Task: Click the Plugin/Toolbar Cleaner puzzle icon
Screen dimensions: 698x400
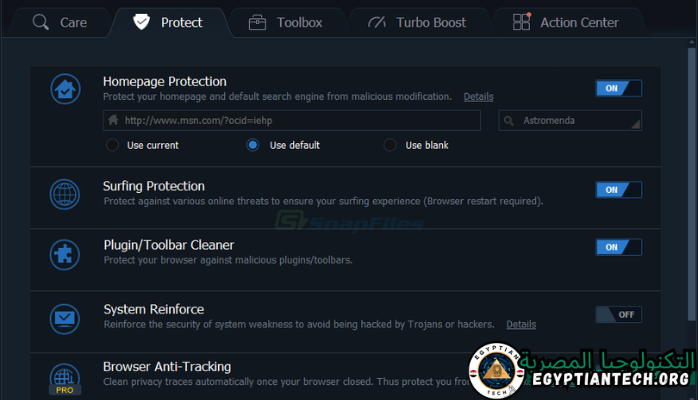Action: coord(65,251)
